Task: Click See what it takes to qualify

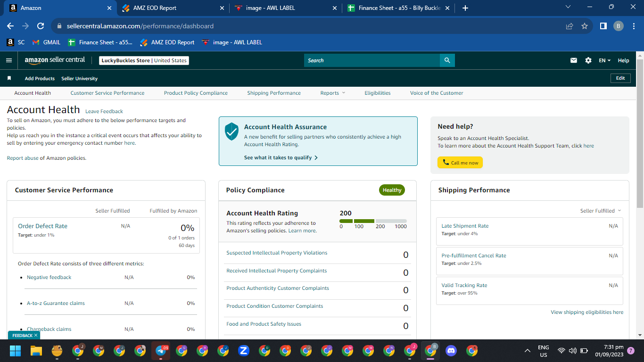Action: [x=281, y=157]
